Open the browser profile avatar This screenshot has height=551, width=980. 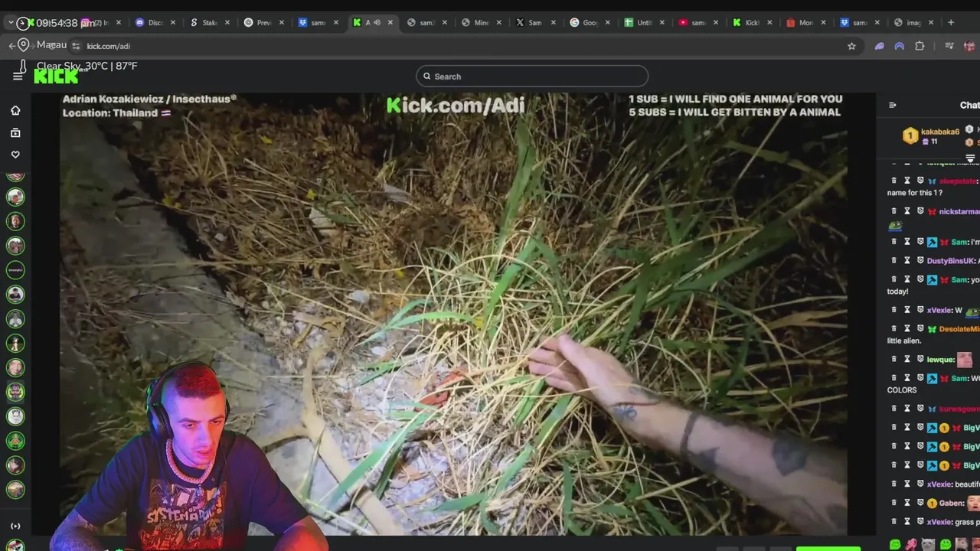click(x=970, y=46)
